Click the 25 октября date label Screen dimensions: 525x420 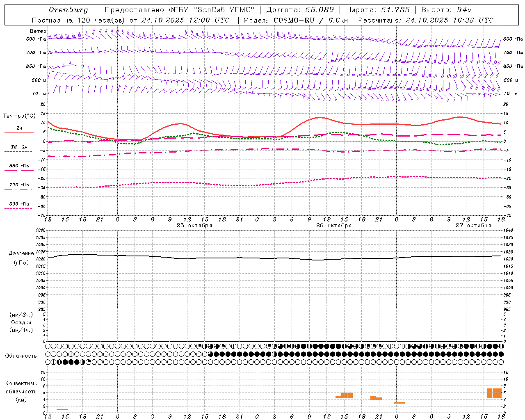pos(194,226)
